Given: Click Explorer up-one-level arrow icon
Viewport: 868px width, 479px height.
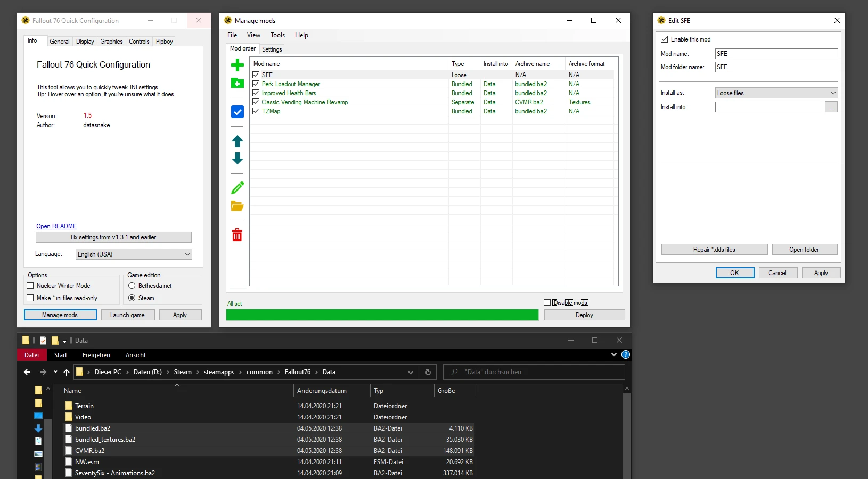Looking at the screenshot, I should pyautogui.click(x=67, y=372).
